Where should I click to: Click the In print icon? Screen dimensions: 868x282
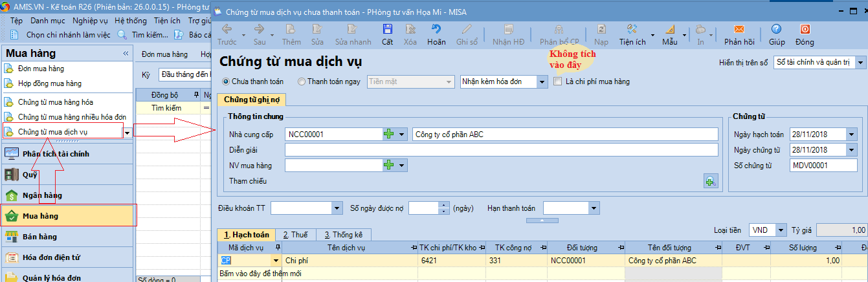(x=700, y=29)
